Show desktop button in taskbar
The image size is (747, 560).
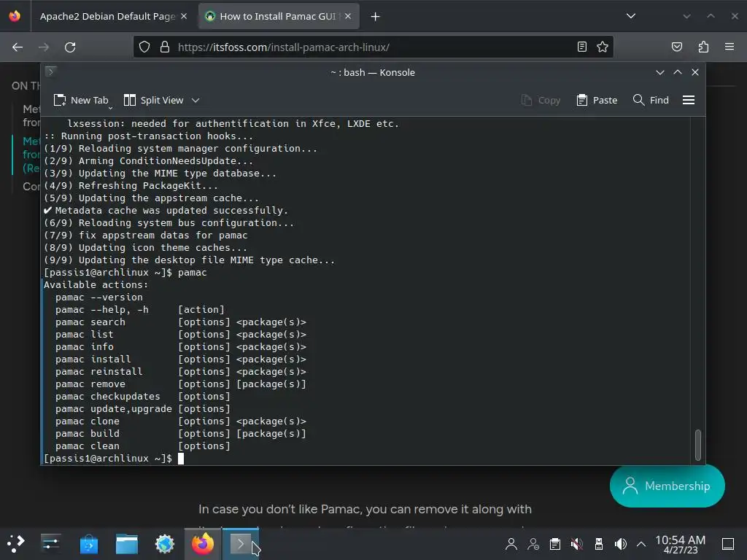[728, 544]
